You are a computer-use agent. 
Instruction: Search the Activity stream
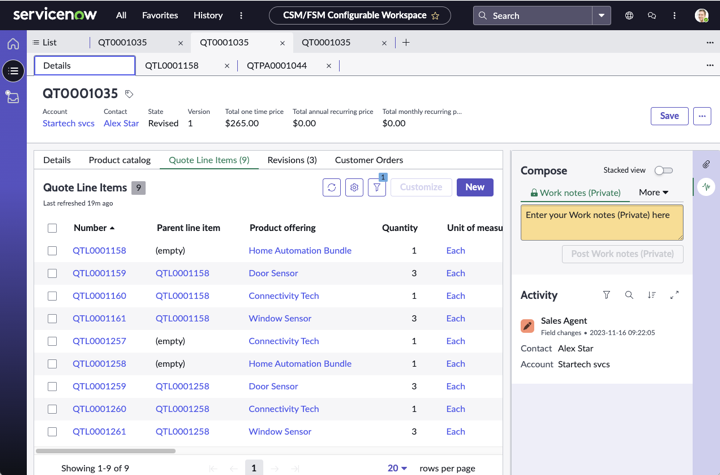[x=629, y=295]
